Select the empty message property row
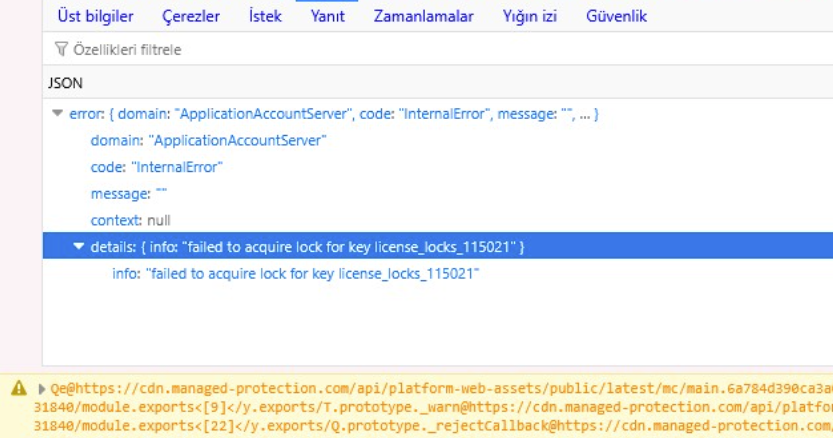Screen dimensions: 833x438 [x=438, y=193]
